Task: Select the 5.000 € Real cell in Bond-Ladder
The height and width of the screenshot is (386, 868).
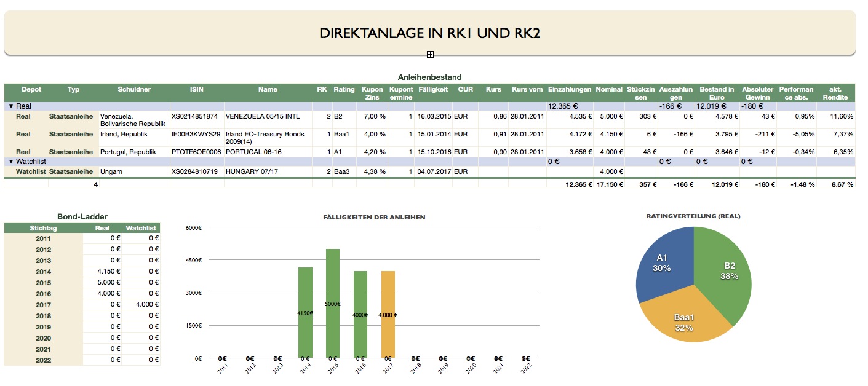Action: [108, 283]
